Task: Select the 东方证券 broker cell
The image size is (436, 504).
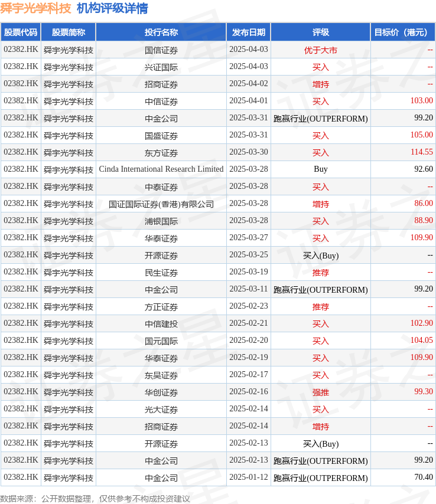Action: coord(161,153)
